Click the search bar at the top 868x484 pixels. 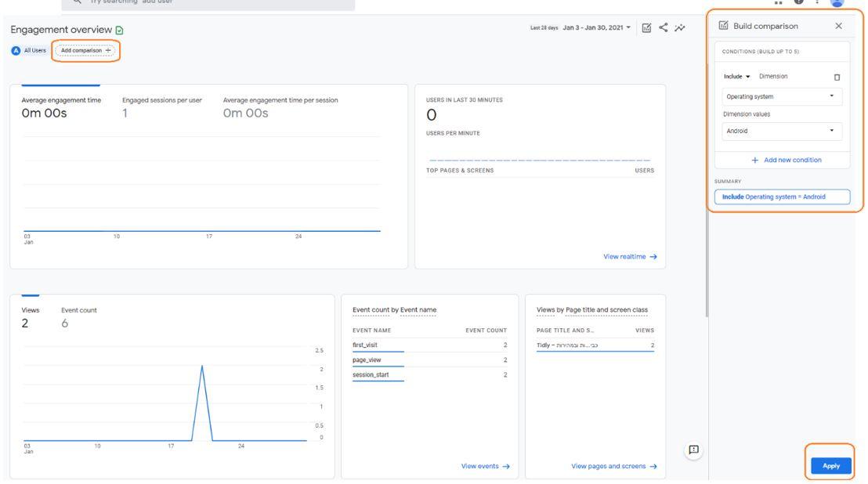pyautogui.click(x=208, y=3)
